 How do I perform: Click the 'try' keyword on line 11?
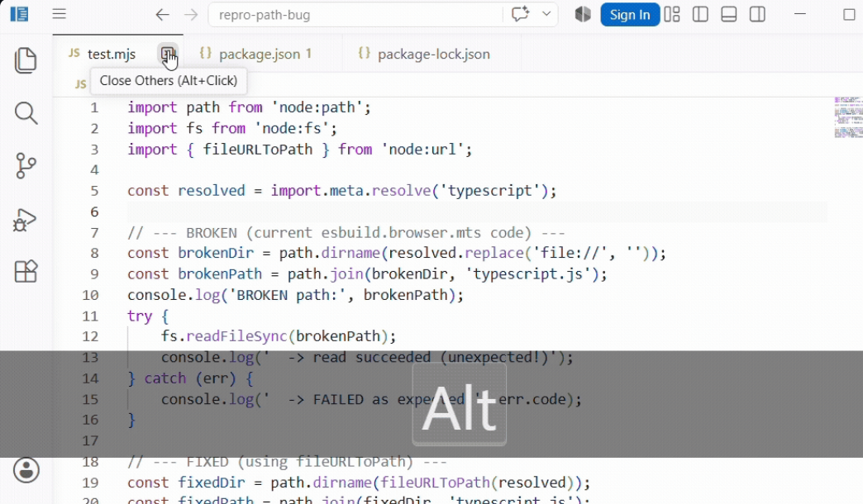tap(140, 316)
